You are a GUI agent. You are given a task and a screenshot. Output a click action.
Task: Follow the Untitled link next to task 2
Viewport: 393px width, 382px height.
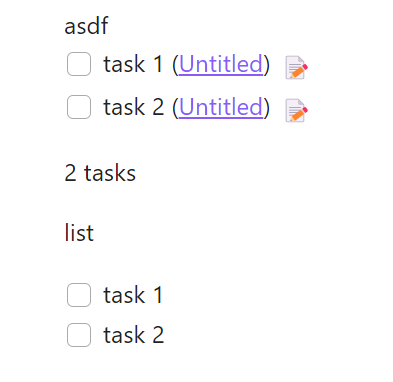pyautogui.click(x=221, y=107)
